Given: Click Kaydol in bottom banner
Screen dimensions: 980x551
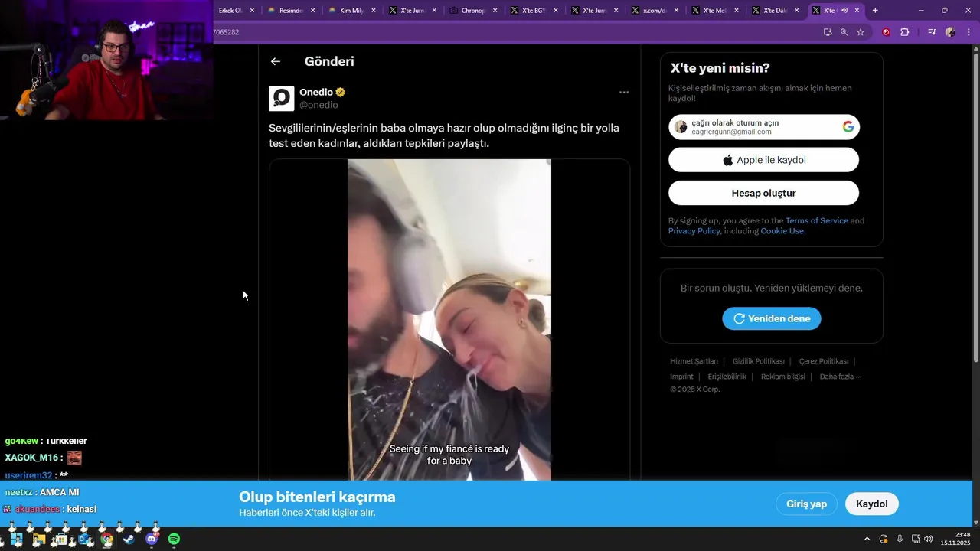Looking at the screenshot, I should tap(872, 504).
